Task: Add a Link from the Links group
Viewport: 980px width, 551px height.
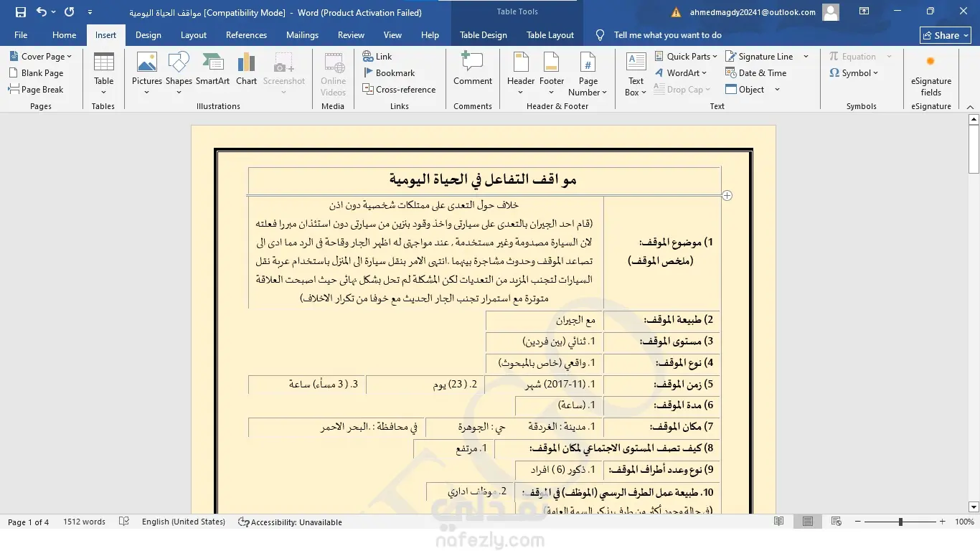Action: click(377, 56)
